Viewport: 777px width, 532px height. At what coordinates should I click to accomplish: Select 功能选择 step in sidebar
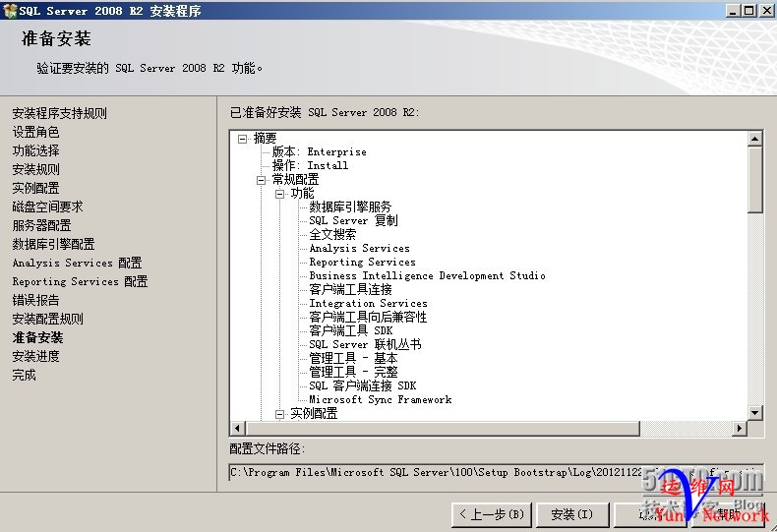[x=35, y=150]
